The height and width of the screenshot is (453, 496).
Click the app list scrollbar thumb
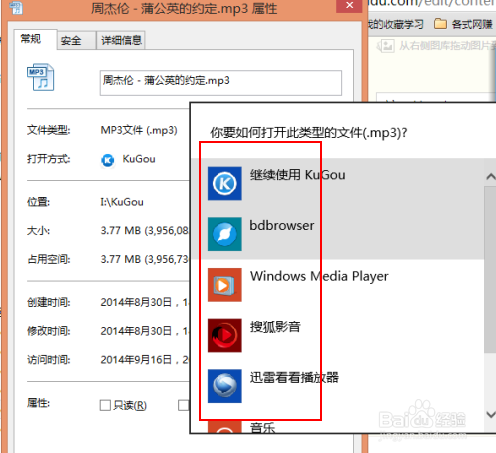pyautogui.click(x=490, y=269)
